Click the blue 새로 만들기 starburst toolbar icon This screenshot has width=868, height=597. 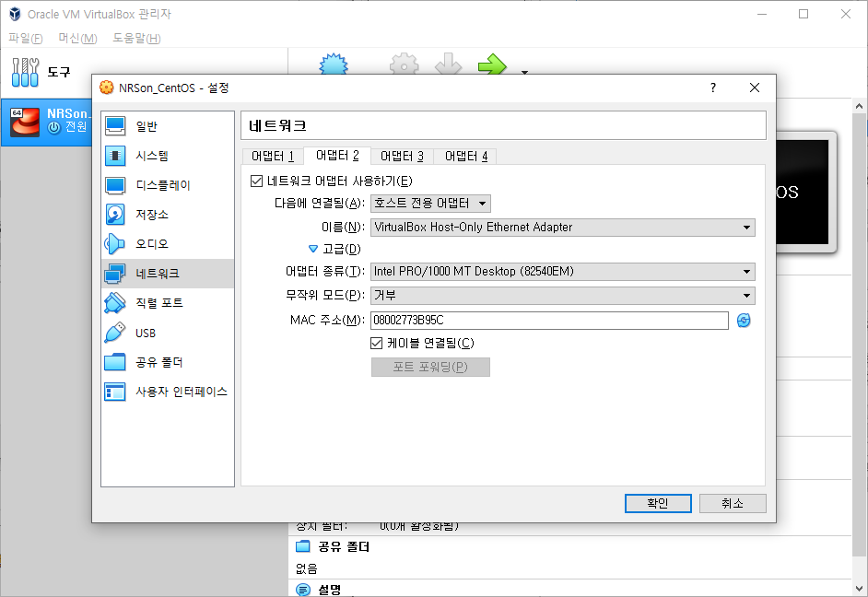tap(334, 64)
